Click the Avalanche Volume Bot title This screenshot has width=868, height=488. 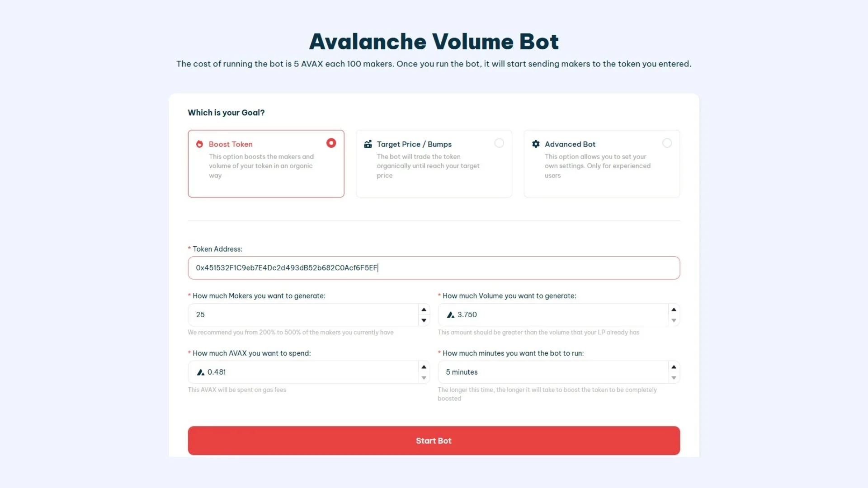pyautogui.click(x=434, y=42)
